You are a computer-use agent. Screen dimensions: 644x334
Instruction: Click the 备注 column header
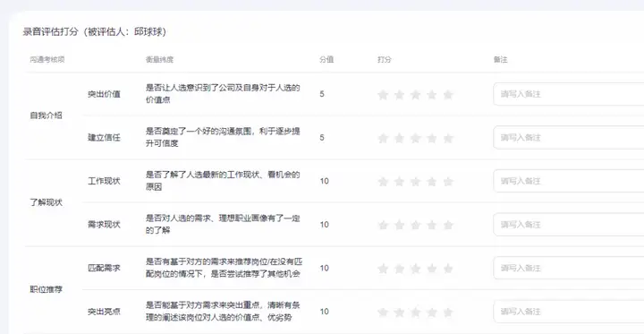coord(500,60)
